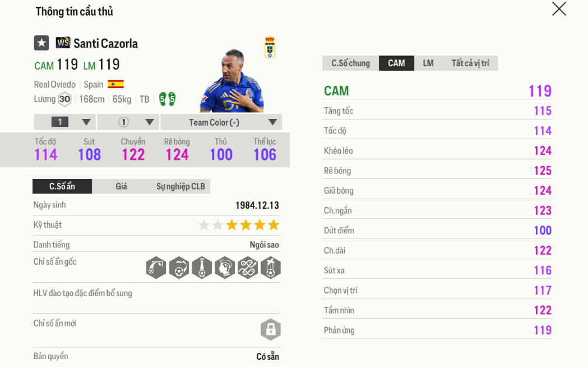Click the LM position stats tab
The image size is (588, 367).
(428, 63)
